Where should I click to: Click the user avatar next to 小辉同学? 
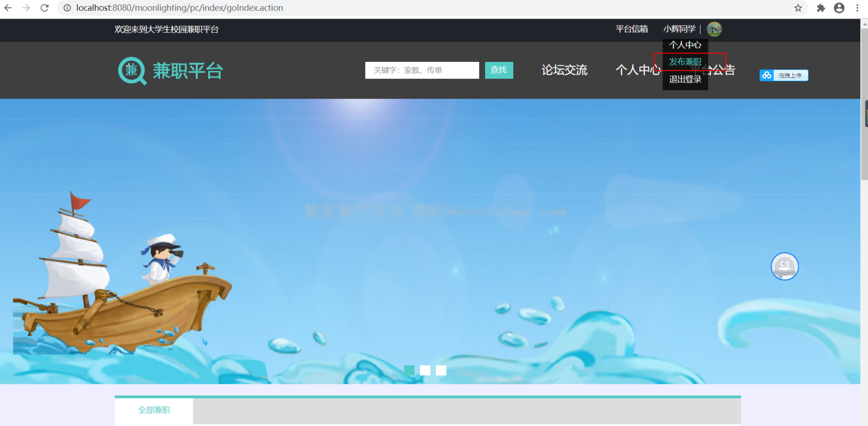[x=714, y=29]
